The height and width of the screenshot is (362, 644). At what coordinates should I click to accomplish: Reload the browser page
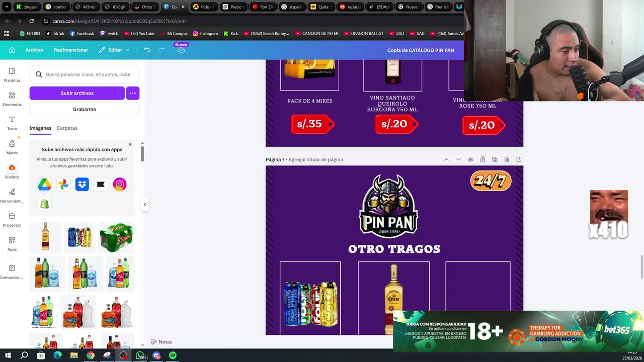[x=31, y=21]
